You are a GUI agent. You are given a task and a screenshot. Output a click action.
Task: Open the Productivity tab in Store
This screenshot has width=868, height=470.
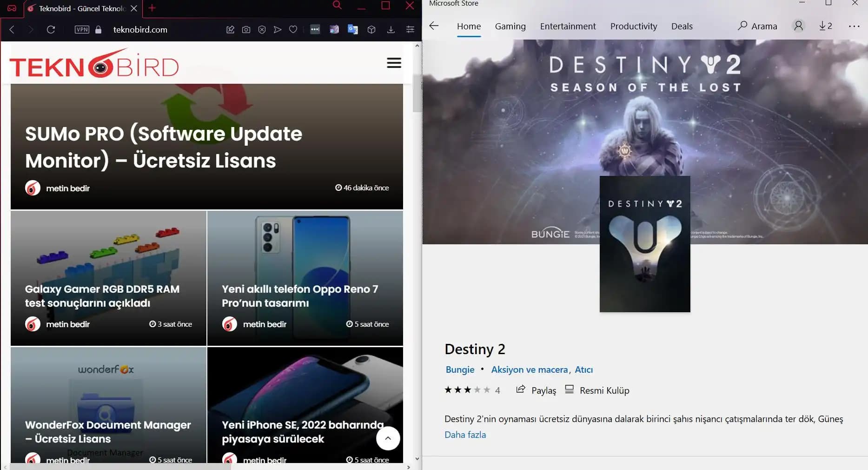pyautogui.click(x=633, y=27)
